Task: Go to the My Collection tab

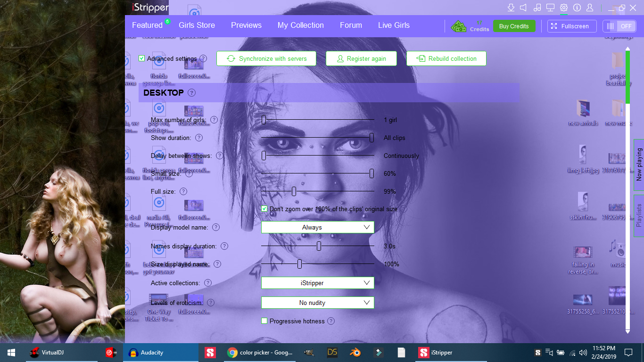Action: [x=300, y=25]
